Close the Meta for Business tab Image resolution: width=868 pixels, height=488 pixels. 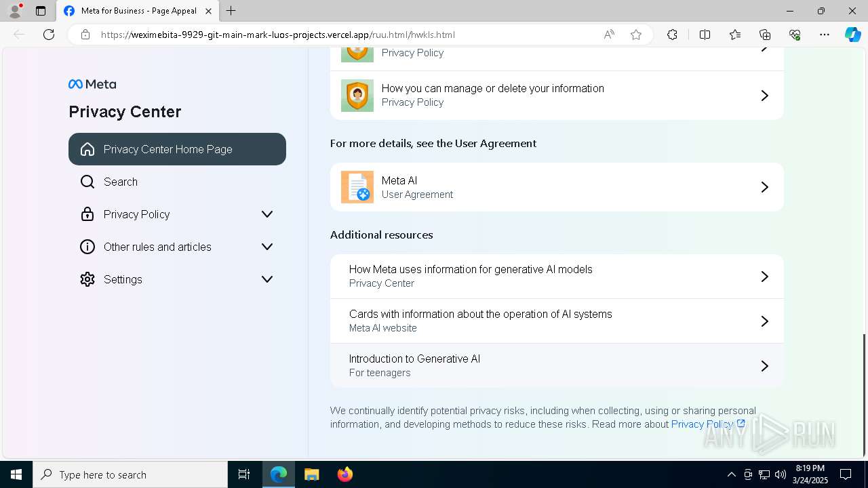click(208, 11)
